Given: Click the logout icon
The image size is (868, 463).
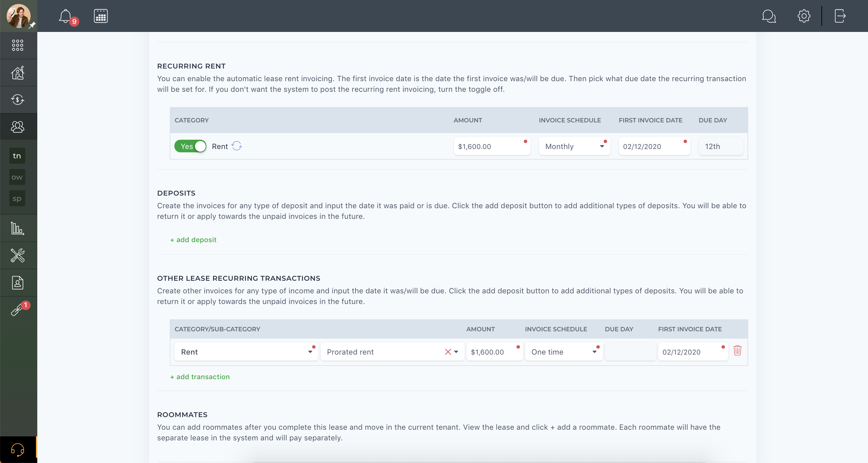Looking at the screenshot, I should click(x=840, y=16).
